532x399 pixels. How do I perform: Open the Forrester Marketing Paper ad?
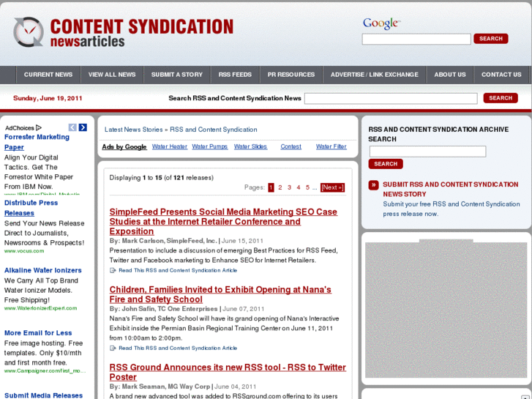(x=37, y=142)
